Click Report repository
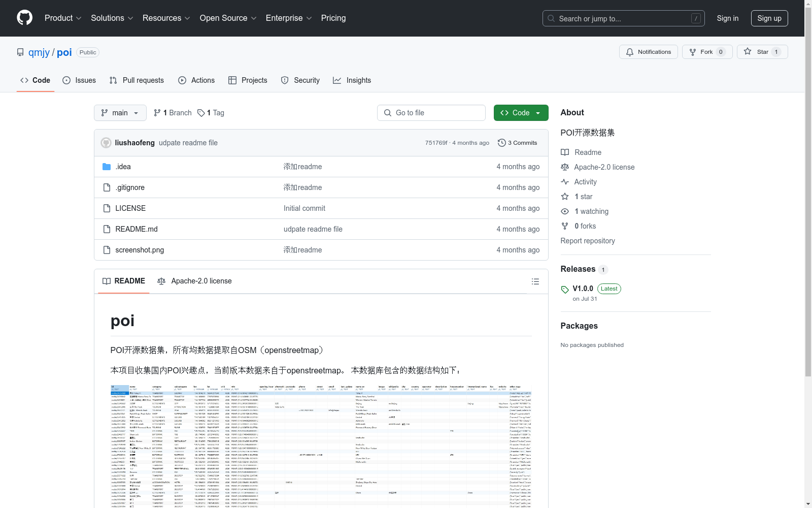The height and width of the screenshot is (508, 812). pos(588,241)
